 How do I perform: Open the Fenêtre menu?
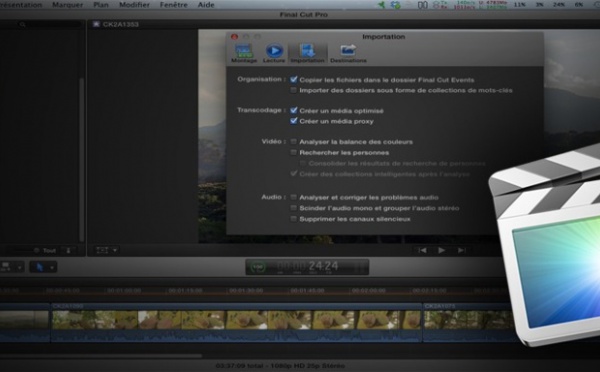tap(174, 5)
